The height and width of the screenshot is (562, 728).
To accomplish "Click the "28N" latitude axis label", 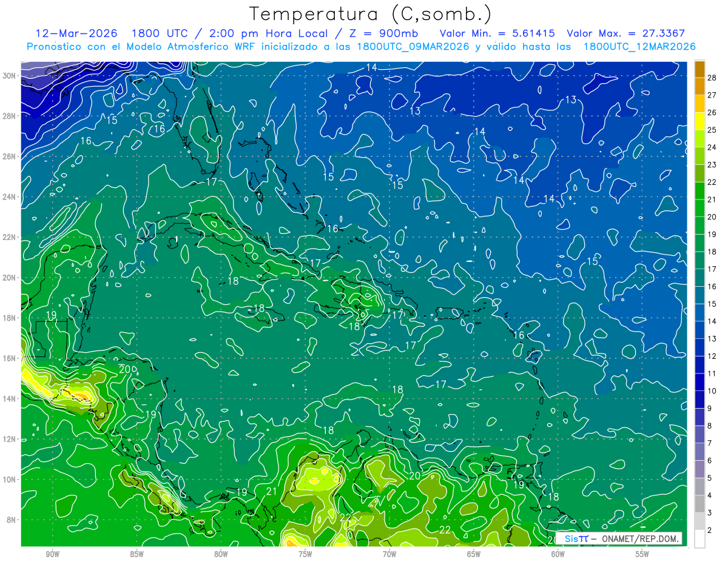I will (x=10, y=116).
